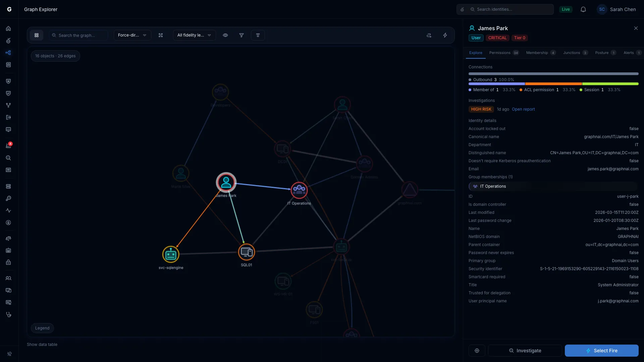Switch to the Explore tab
This screenshot has width=644, height=362.
pyautogui.click(x=476, y=53)
